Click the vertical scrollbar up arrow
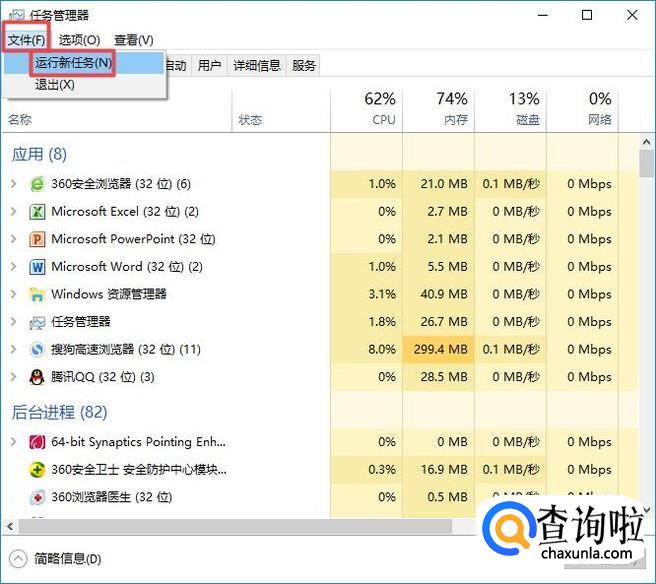 click(x=647, y=143)
